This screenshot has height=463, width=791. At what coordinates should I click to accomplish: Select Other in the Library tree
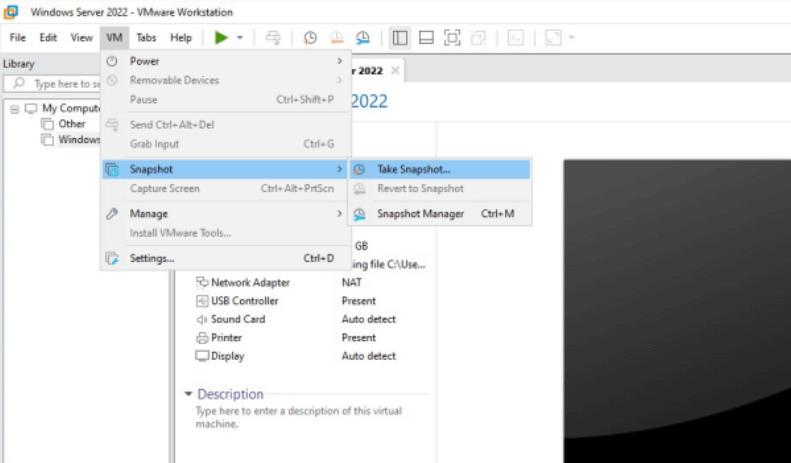72,124
